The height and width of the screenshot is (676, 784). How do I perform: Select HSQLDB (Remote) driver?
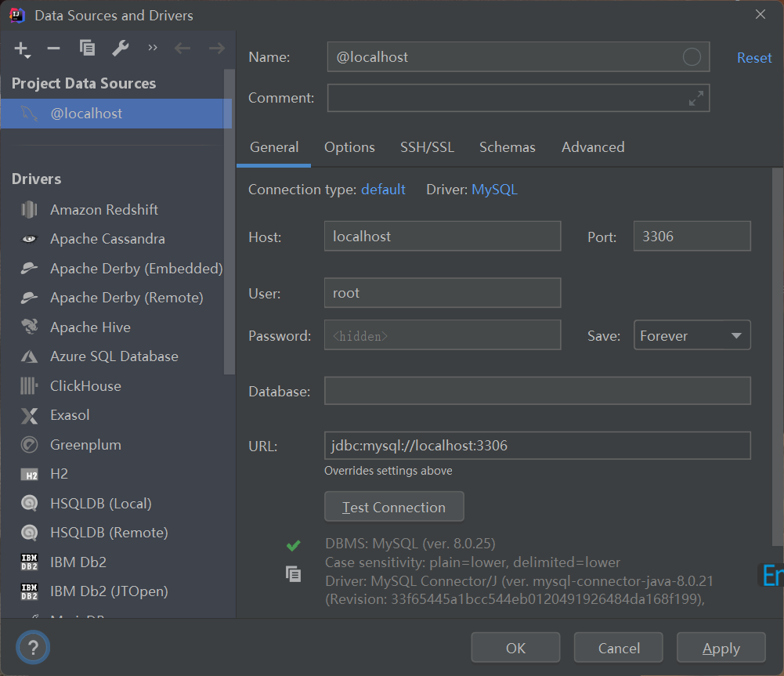[109, 533]
